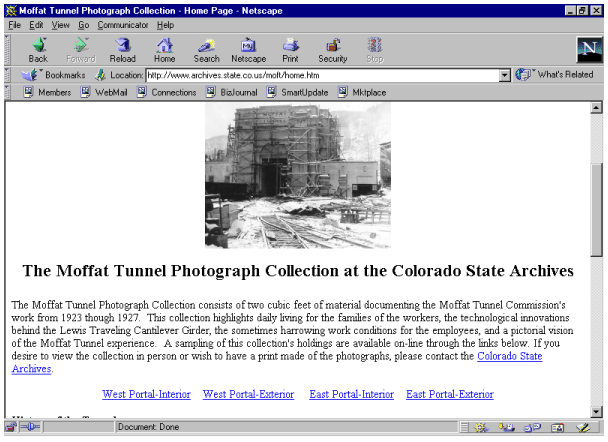This screenshot has height=442, width=608.
Task: Open the Bookmarks menu icon
Action: (x=29, y=75)
